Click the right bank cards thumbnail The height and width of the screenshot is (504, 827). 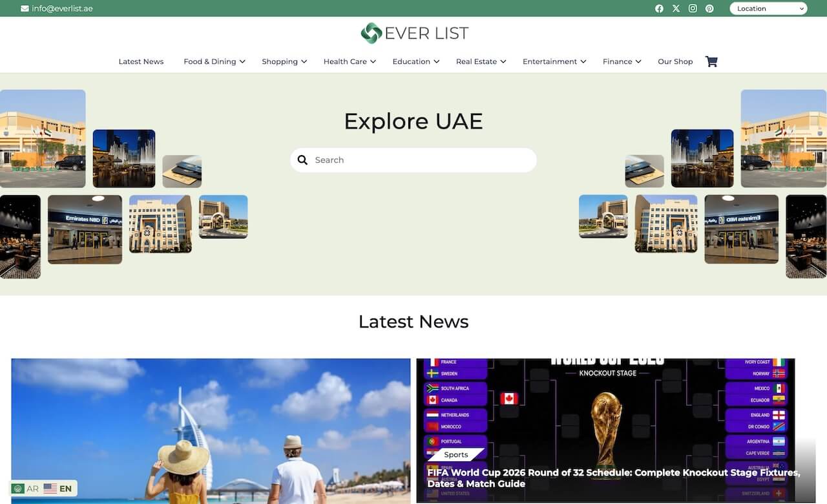644,171
